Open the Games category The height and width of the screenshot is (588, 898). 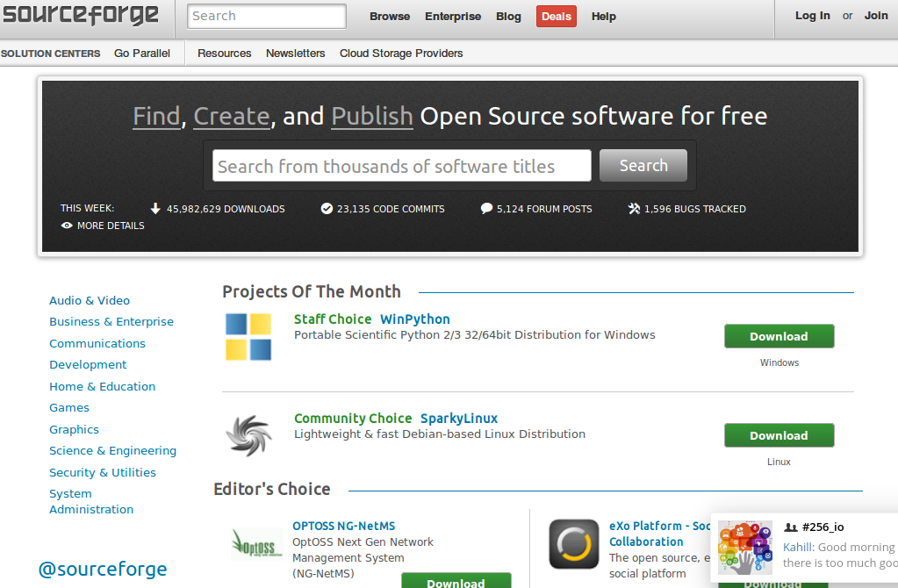coord(69,407)
